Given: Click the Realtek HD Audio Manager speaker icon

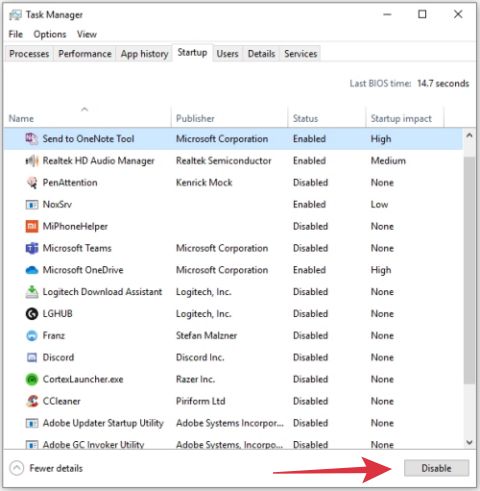Looking at the screenshot, I should tap(32, 161).
